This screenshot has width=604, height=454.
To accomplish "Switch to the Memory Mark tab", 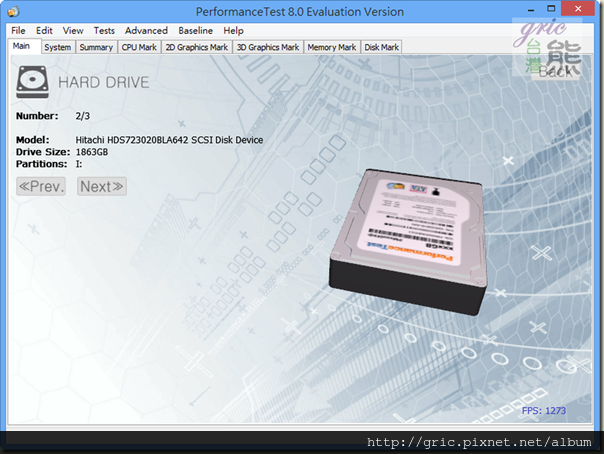I will click(x=332, y=47).
